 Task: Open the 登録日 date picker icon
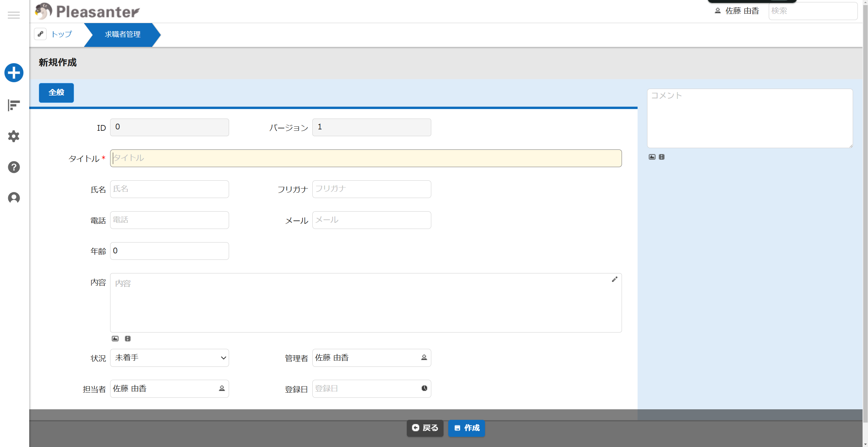click(x=424, y=389)
